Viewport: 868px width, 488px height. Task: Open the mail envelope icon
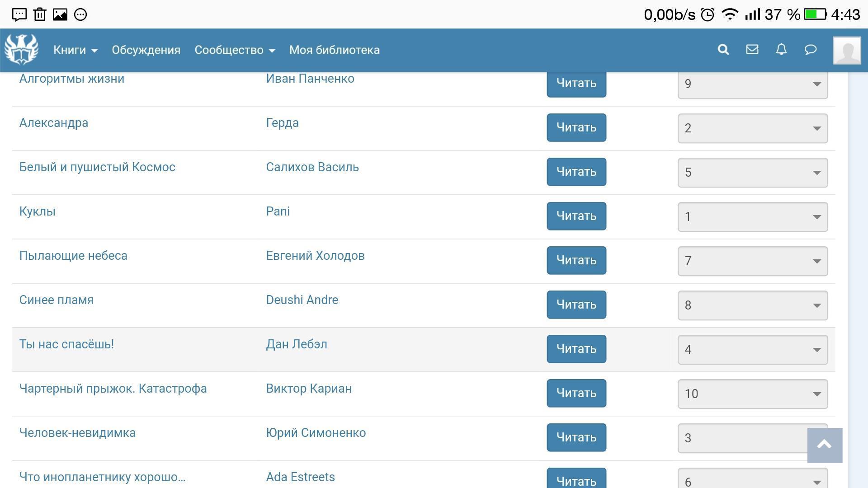tap(752, 50)
